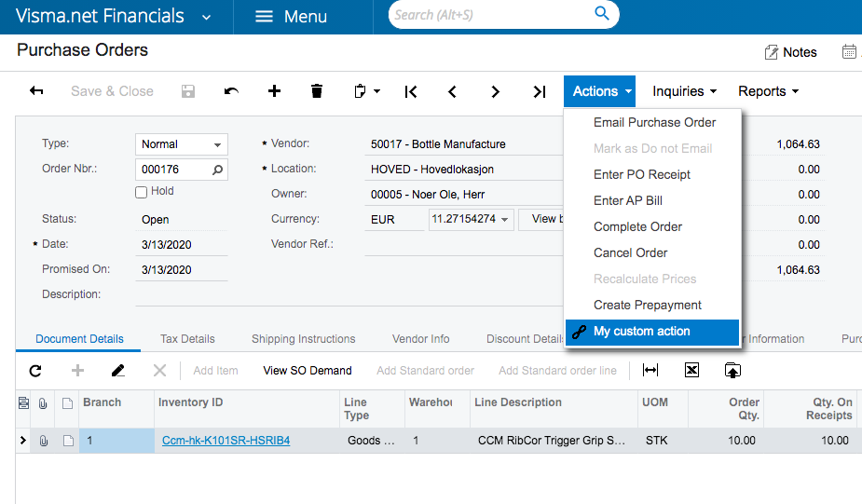Open clipboard dropdown arrow in toolbar
The image size is (862, 504).
click(x=377, y=91)
